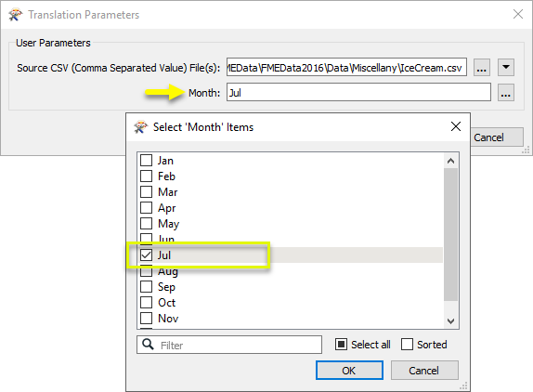The width and height of the screenshot is (533, 392).
Task: Close the Select 'Month' Items dialog
Action: (x=456, y=126)
